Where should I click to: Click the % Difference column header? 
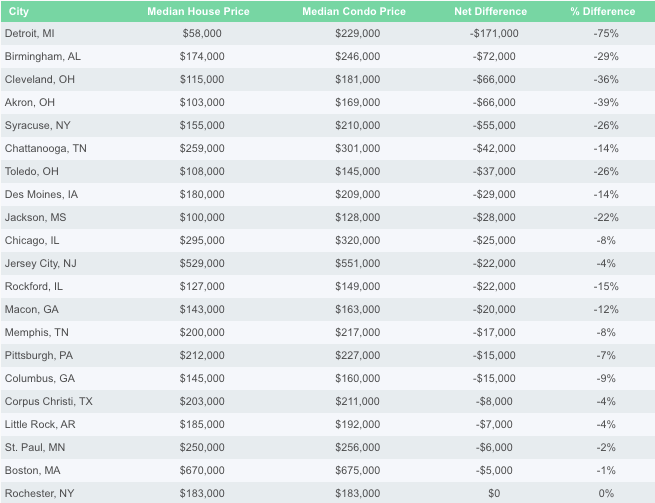602,11
